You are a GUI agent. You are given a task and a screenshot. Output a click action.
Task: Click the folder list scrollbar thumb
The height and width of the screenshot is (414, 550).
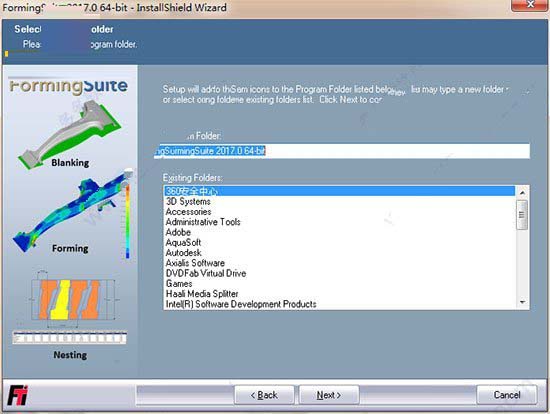(522, 215)
